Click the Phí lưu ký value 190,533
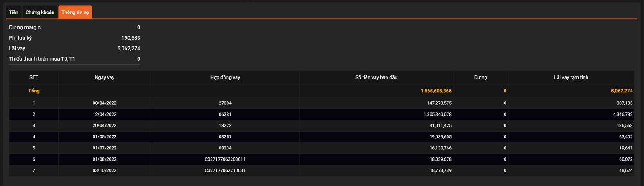The image size is (644, 186). tap(130, 38)
